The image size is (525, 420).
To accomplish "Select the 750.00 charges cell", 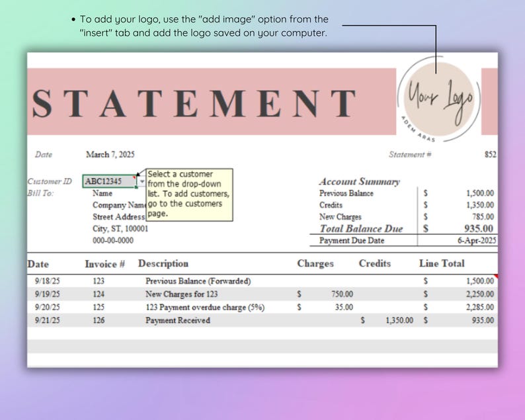I will pyautogui.click(x=343, y=294).
